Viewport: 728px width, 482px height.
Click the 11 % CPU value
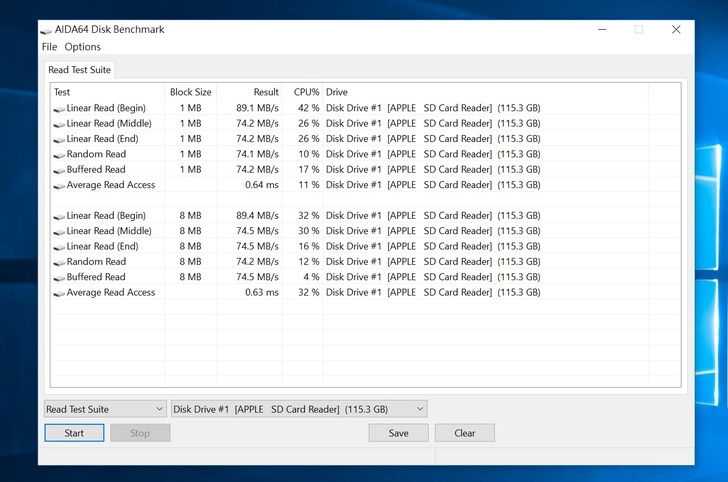tap(309, 185)
